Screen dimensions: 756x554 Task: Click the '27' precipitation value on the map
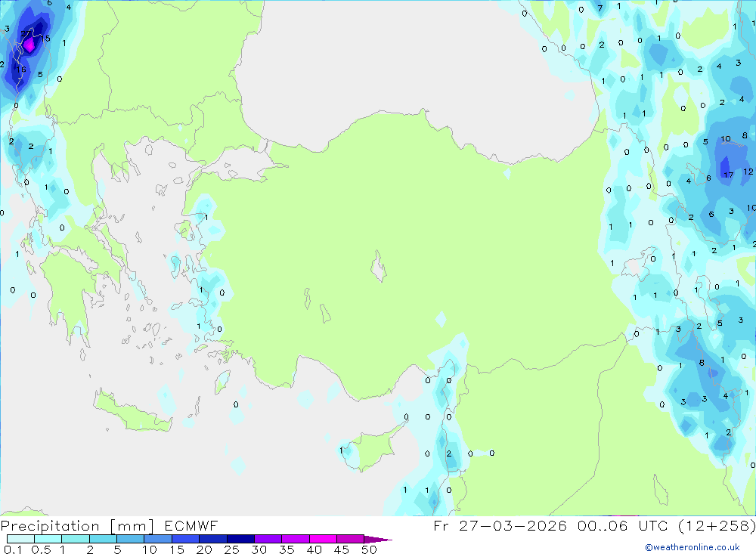click(x=25, y=33)
